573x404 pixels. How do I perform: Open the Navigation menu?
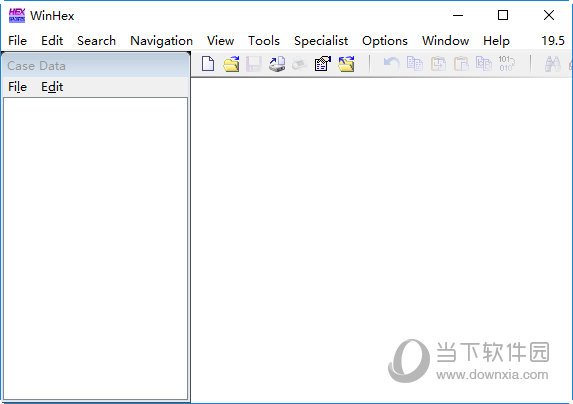(162, 41)
